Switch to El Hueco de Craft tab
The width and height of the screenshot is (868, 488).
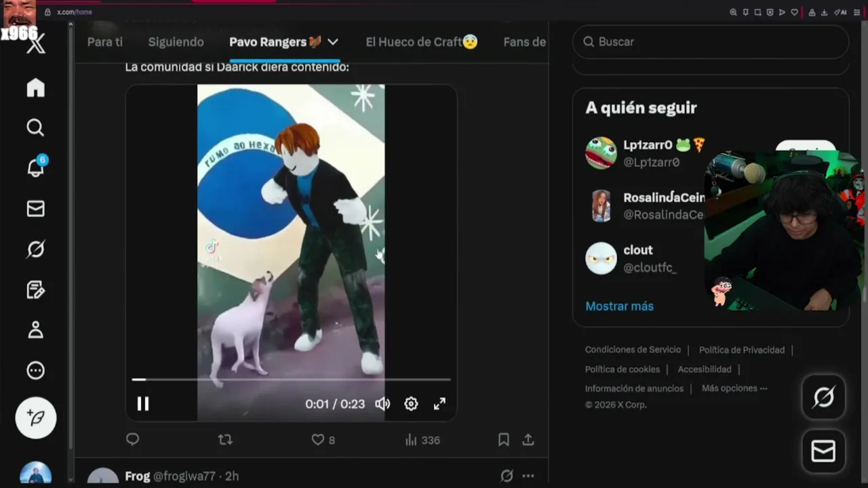pos(422,42)
